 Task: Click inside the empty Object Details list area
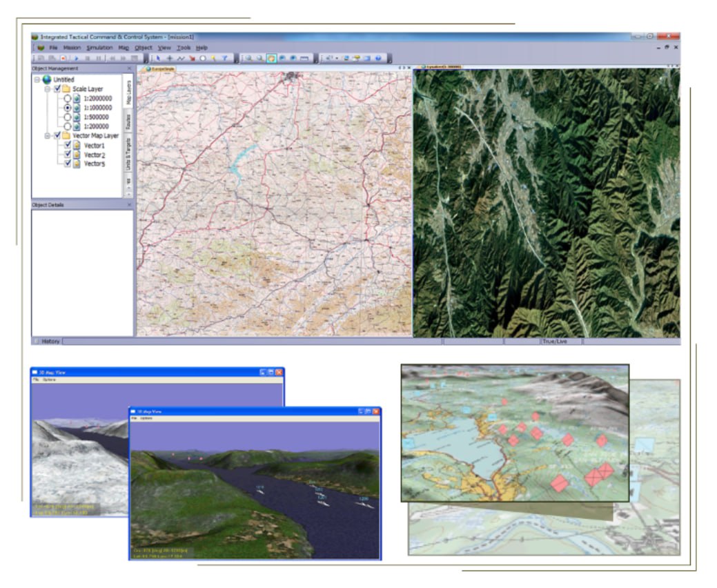click(82, 273)
